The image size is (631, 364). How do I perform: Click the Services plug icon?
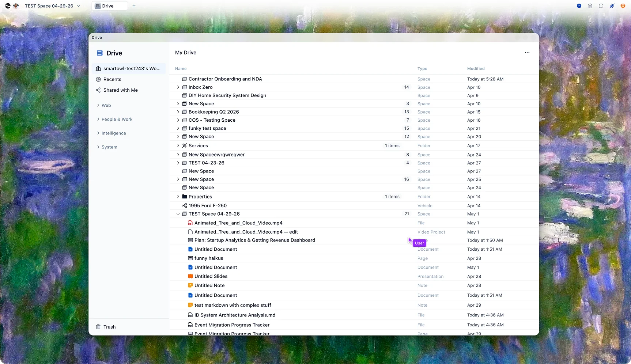(x=185, y=145)
